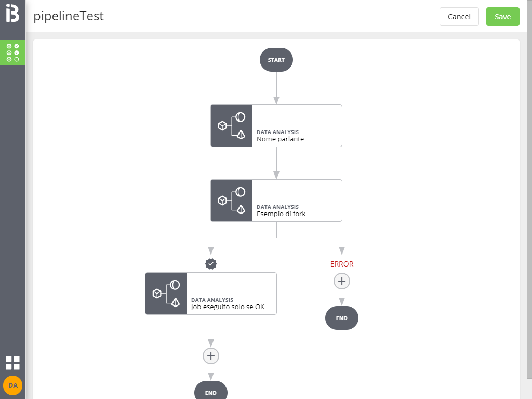Image resolution: width=532 pixels, height=399 pixels.
Task: Click the red ERROR branch label
Action: coord(341,264)
